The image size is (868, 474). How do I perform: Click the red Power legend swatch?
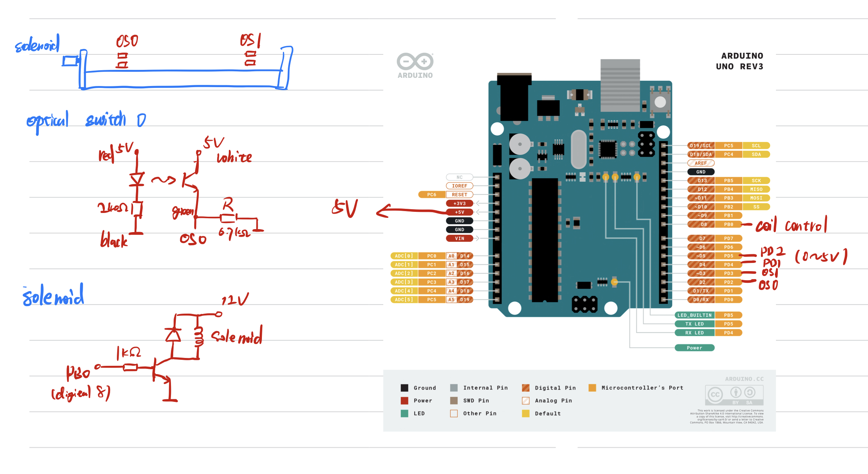tap(404, 401)
